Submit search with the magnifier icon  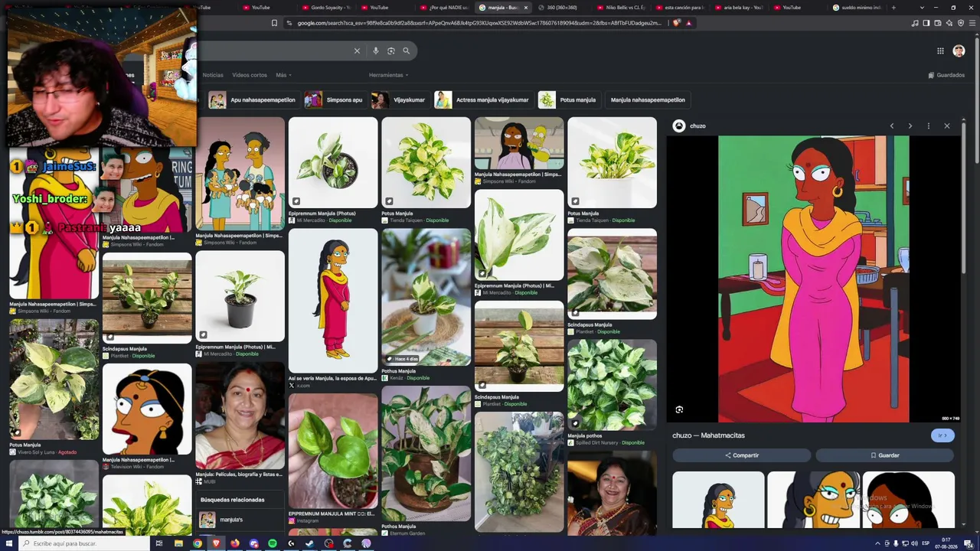click(407, 51)
